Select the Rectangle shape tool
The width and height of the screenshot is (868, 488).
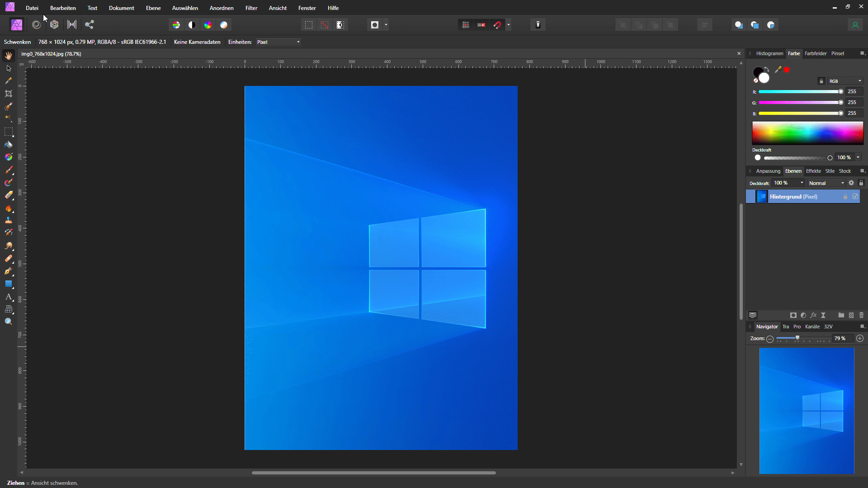9,284
